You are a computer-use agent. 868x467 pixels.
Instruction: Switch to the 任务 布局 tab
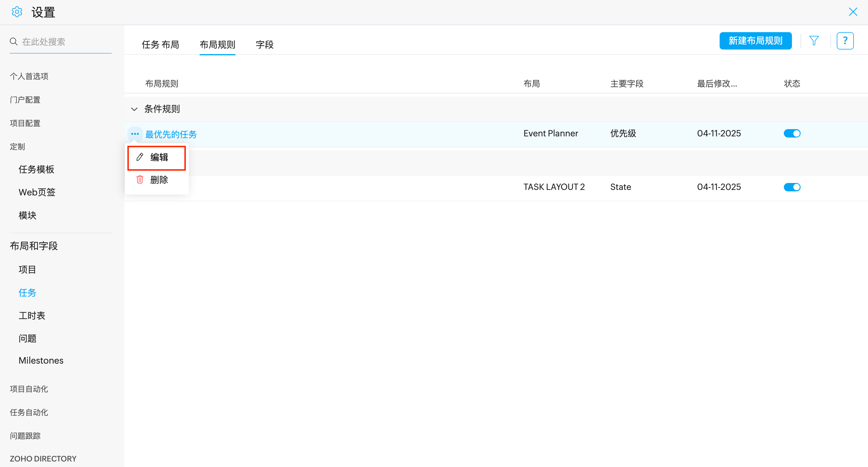pyautogui.click(x=160, y=45)
